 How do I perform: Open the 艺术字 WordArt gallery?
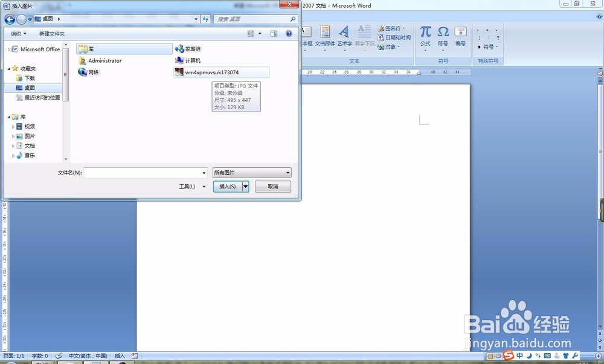tap(345, 37)
